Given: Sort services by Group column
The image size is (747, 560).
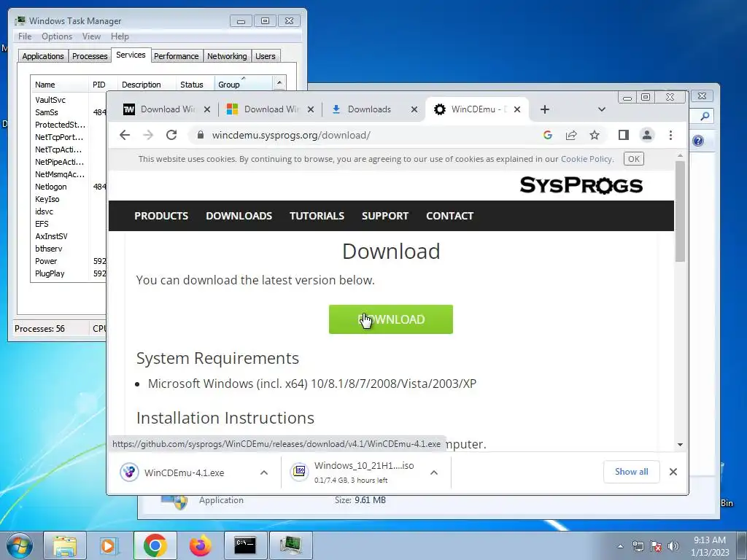Looking at the screenshot, I should [243, 85].
